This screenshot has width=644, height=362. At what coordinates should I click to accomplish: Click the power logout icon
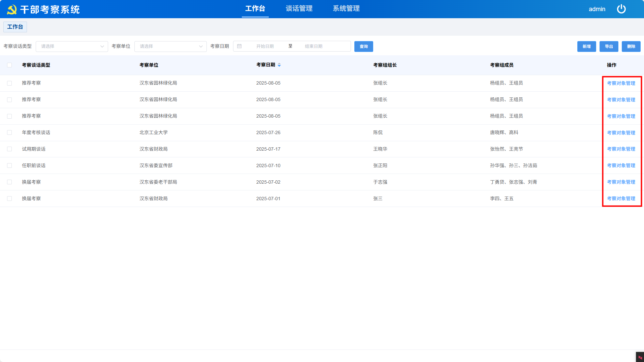click(x=621, y=9)
